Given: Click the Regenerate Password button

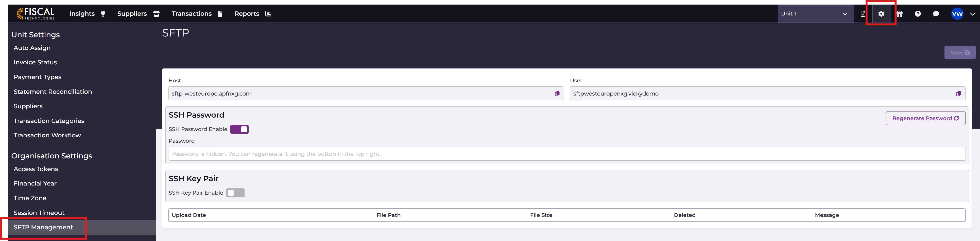Looking at the screenshot, I should point(925,118).
